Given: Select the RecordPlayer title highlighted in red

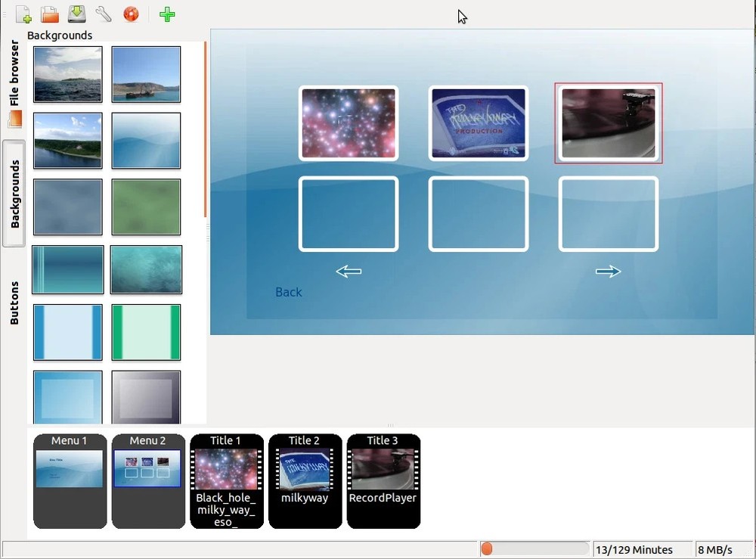Looking at the screenshot, I should tap(609, 123).
